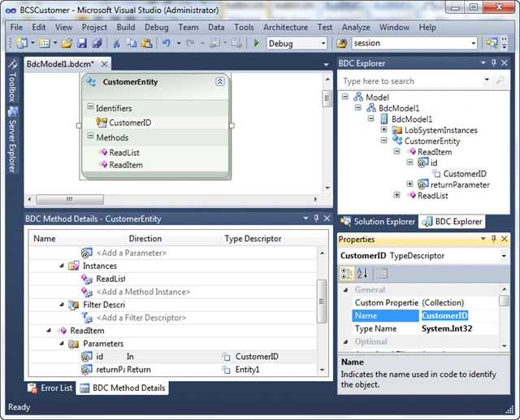This screenshot has height=420, width=520.
Task: Toggle pin on Properties panel
Action: coord(494,239)
